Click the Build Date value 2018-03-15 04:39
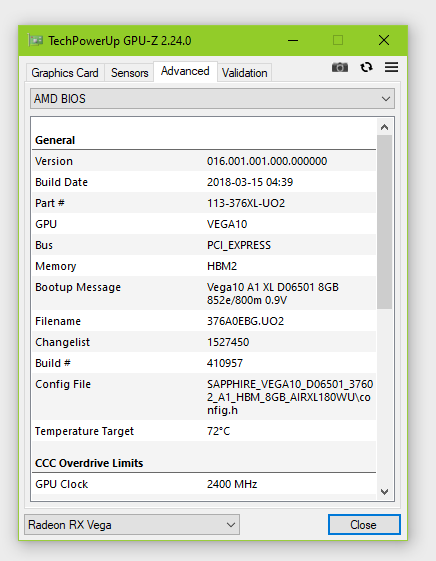 [x=250, y=182]
